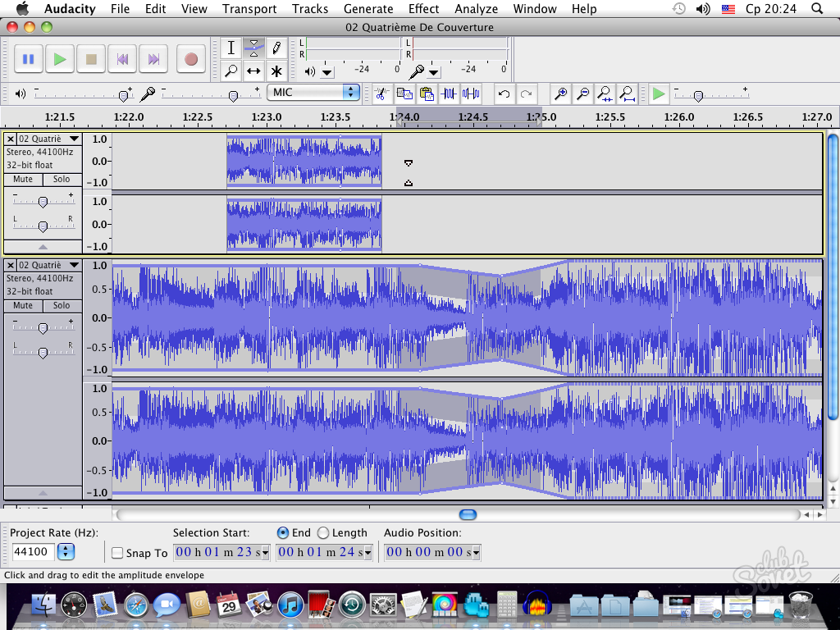
Task: Click the Zoom In magnifier icon
Action: (560, 94)
